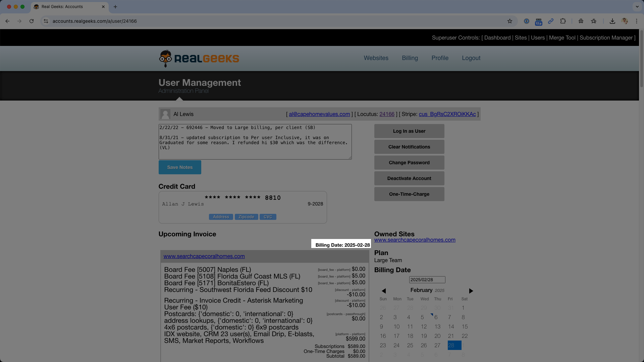The width and height of the screenshot is (644, 362).
Task: Click al@capehomevalues.com email link
Action: (x=319, y=114)
